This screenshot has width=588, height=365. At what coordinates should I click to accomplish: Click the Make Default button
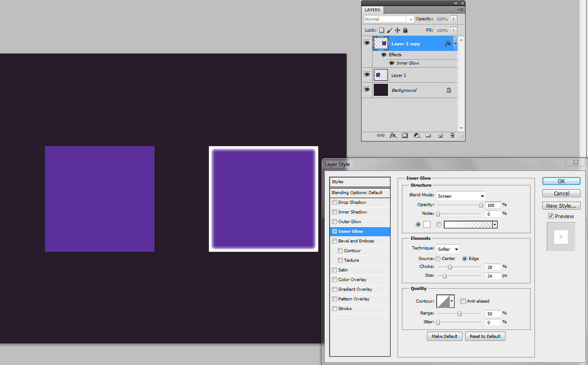click(x=445, y=336)
